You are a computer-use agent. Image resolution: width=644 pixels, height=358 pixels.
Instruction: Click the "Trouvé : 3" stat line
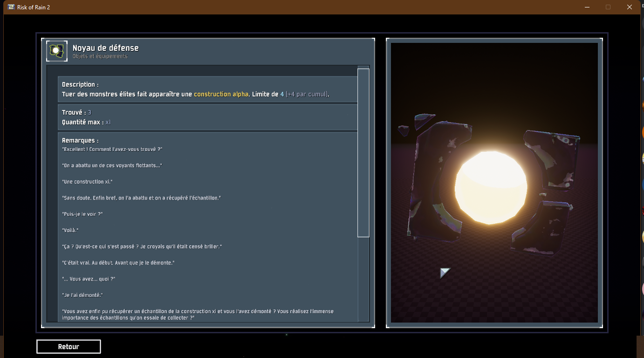76,113
